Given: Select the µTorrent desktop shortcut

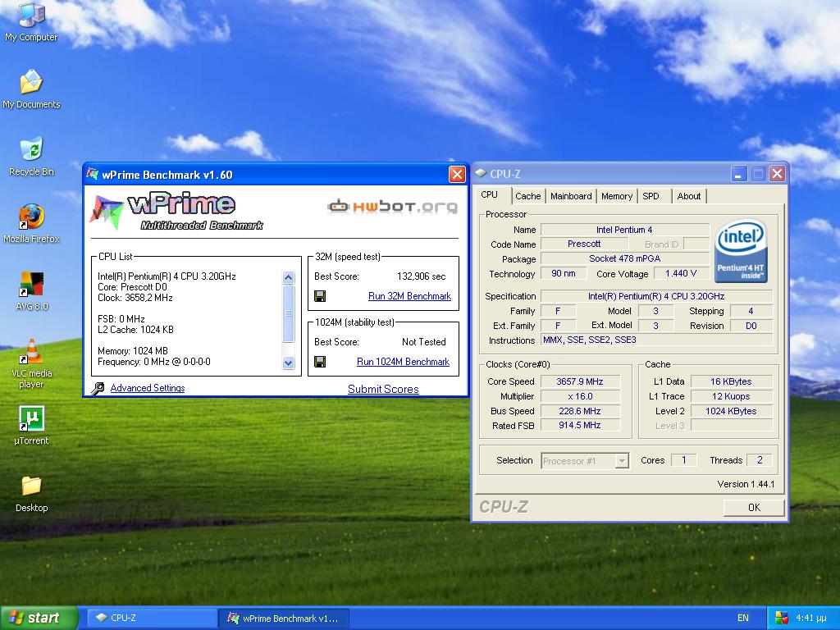Looking at the screenshot, I should 31,426.
